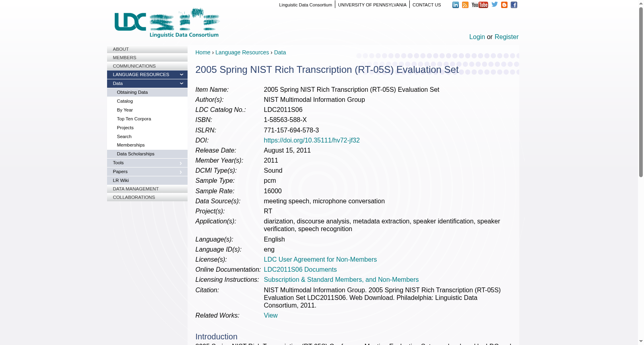Open Projects sidebar entry
Image resolution: width=644 pixels, height=345 pixels.
click(147, 128)
